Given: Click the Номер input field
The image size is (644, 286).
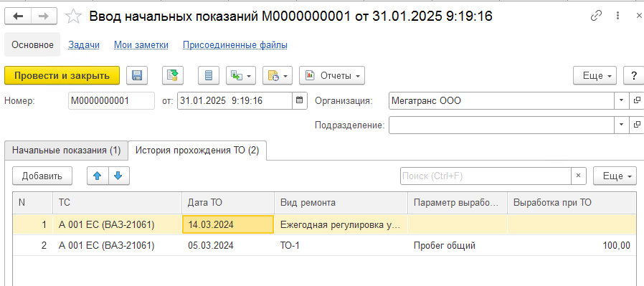Looking at the screenshot, I should pos(111,100).
